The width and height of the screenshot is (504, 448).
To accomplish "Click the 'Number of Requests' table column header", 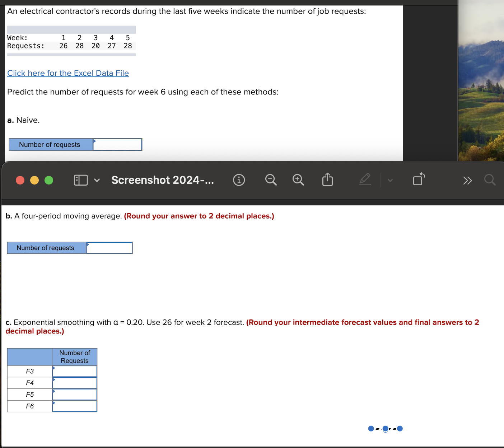I will coord(75,357).
